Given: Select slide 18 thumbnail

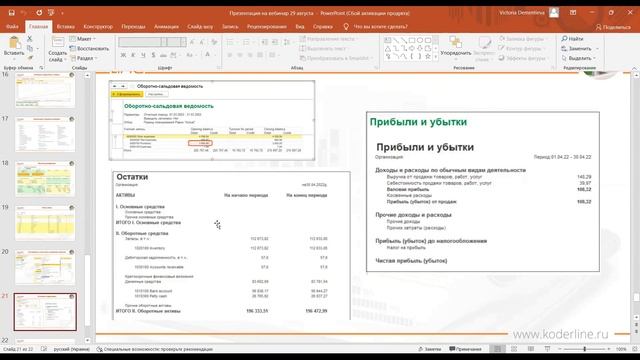Looking at the screenshot, I should point(45,178).
